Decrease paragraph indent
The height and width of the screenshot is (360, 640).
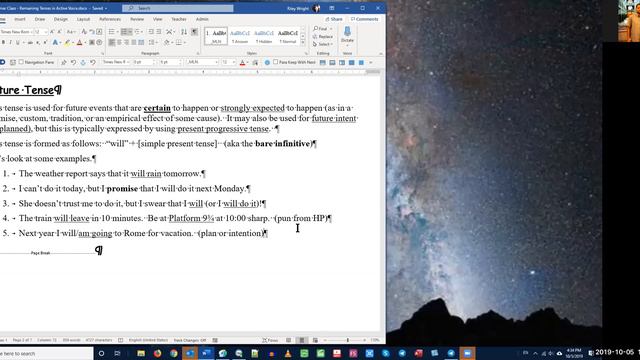click(151, 32)
